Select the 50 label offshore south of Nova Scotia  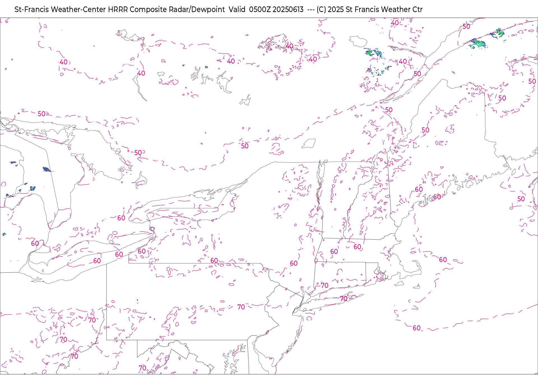(521, 199)
